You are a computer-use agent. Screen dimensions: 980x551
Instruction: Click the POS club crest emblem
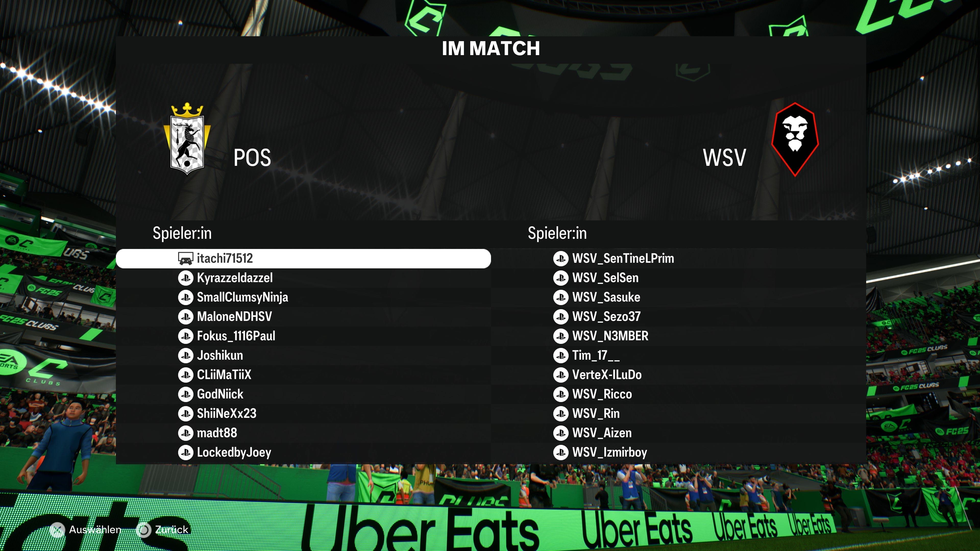point(187,139)
